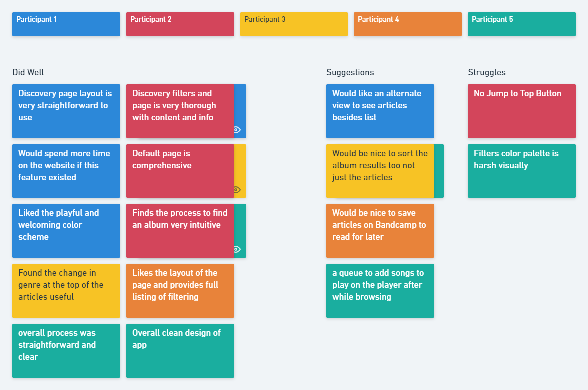Select the No Jump to Top Button note

coord(522,111)
